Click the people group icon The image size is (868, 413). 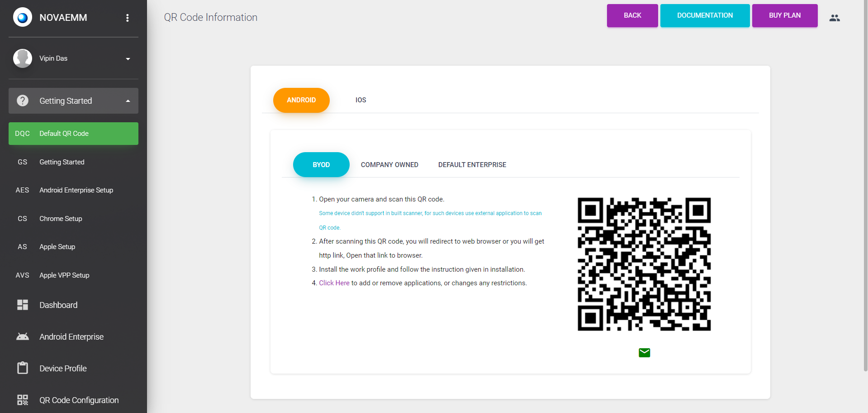pos(835,18)
